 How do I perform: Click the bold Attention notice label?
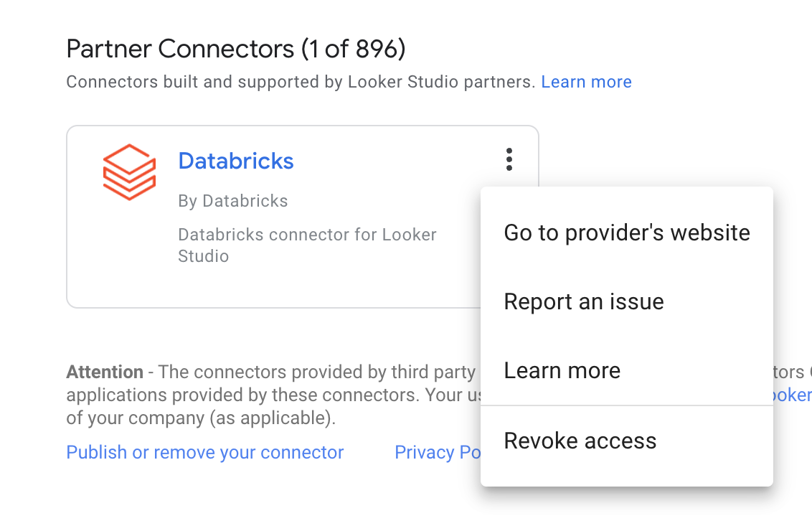click(105, 372)
